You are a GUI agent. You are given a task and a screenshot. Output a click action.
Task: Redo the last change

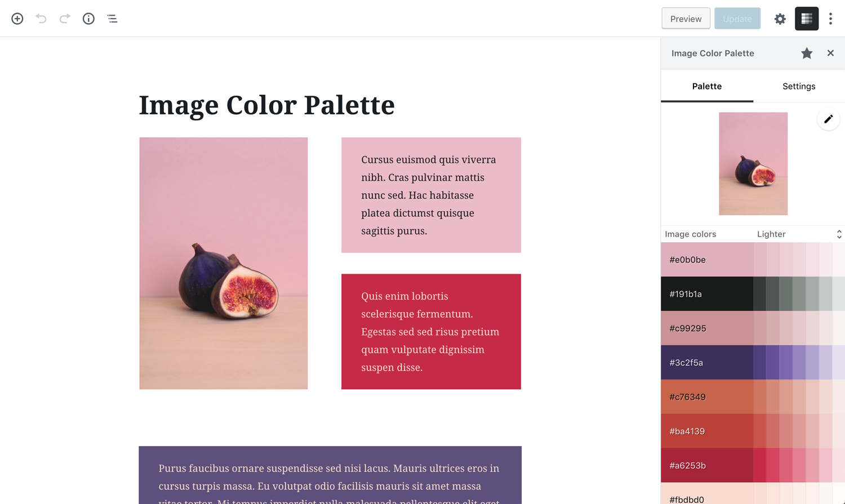[x=64, y=19]
